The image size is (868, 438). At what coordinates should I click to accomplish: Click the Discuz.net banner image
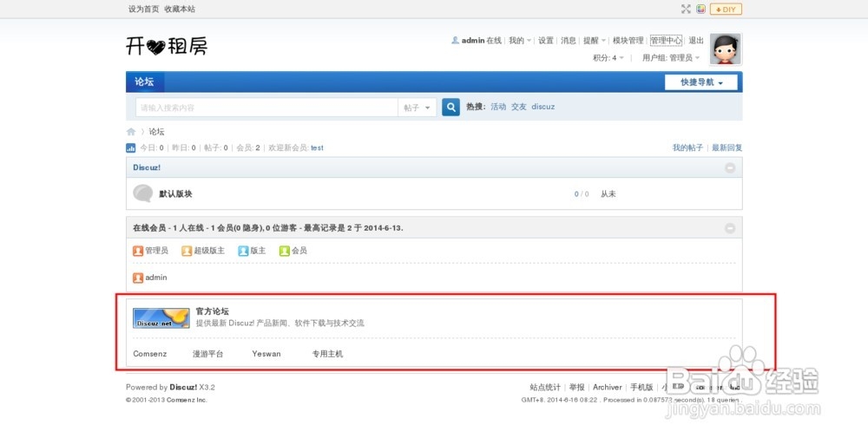(161, 318)
